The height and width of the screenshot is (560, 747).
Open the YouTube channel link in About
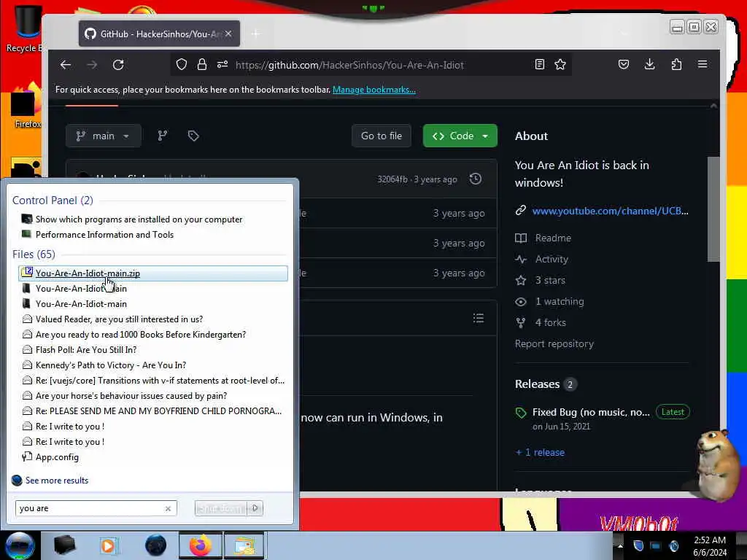tap(611, 211)
